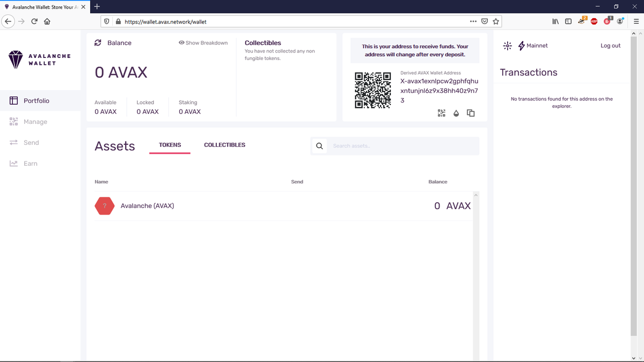Reload the page with browser refresh button
644x362 pixels.
pos(34,21)
